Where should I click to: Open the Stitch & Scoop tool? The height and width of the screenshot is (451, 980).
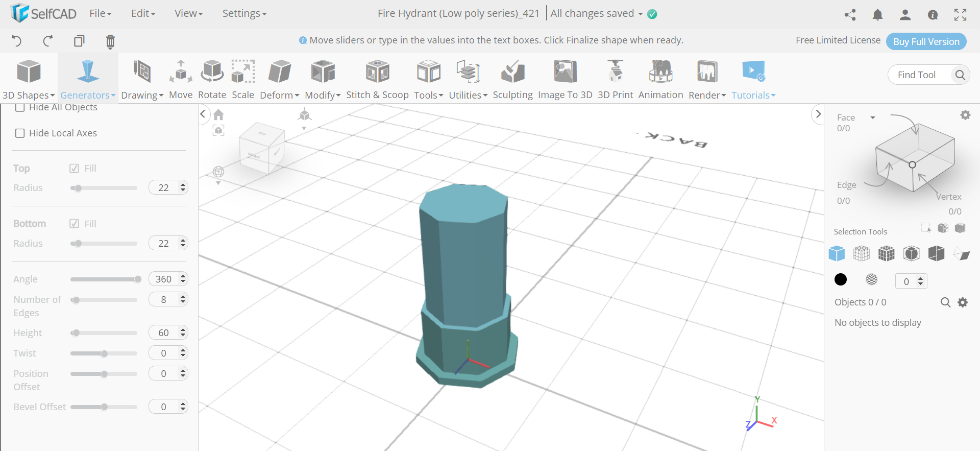[x=377, y=79]
